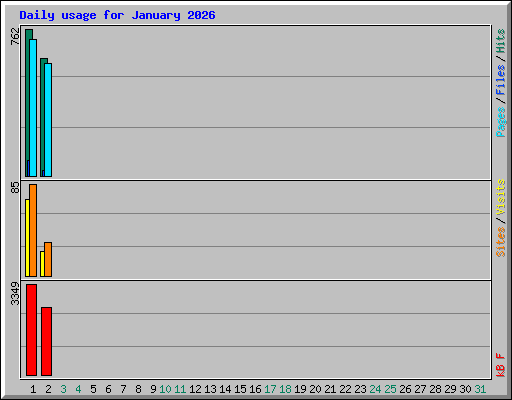Image resolution: width=512 pixels, height=400 pixels.
Task: Select the red KB bar for day 2
Action: [x=46, y=341]
